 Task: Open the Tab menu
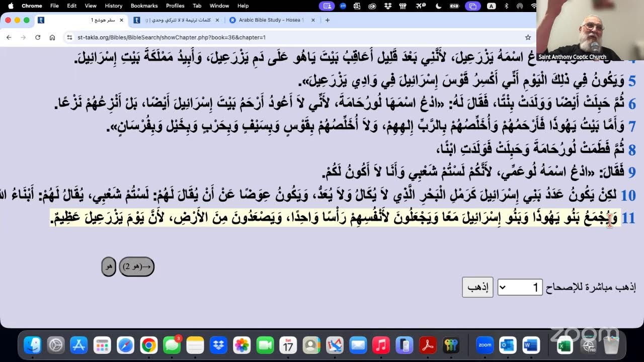pyautogui.click(x=197, y=6)
